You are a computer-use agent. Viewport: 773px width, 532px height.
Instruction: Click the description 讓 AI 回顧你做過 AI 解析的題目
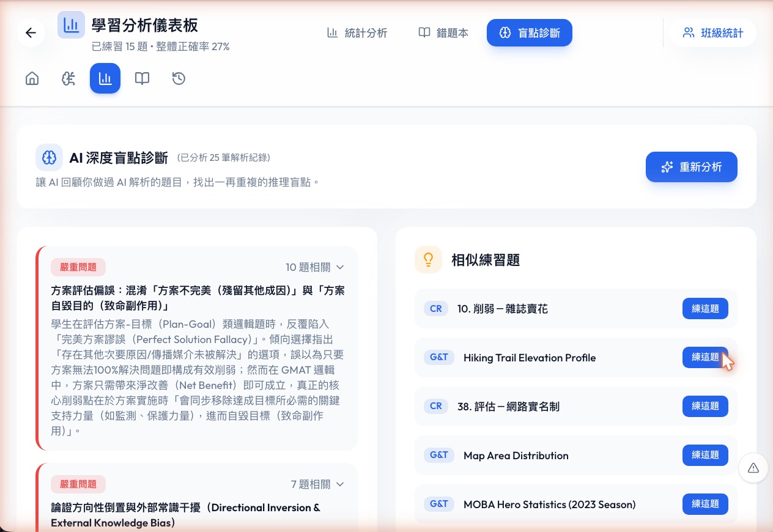[x=177, y=182]
